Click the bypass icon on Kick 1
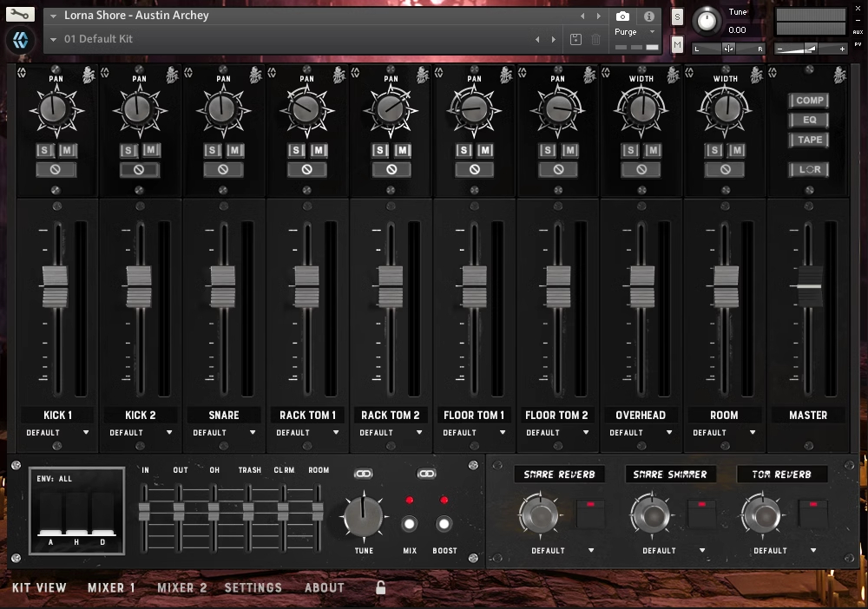 [x=56, y=169]
